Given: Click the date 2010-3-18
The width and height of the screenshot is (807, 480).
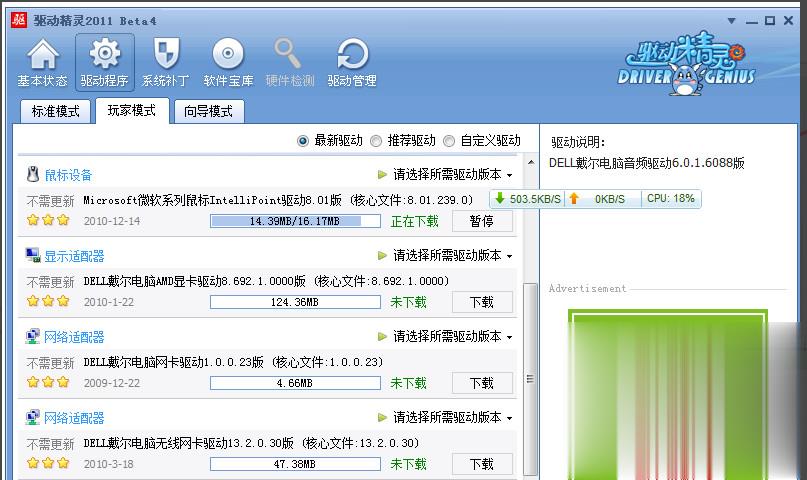Looking at the screenshot, I should tap(109, 464).
